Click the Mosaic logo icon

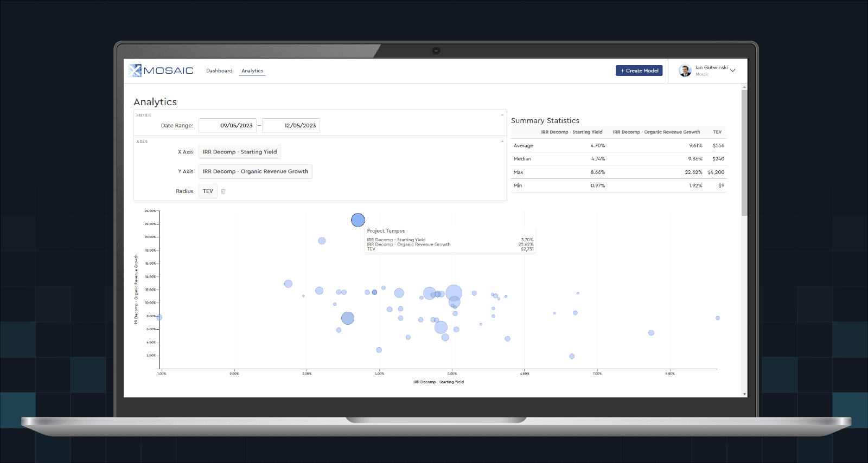135,70
